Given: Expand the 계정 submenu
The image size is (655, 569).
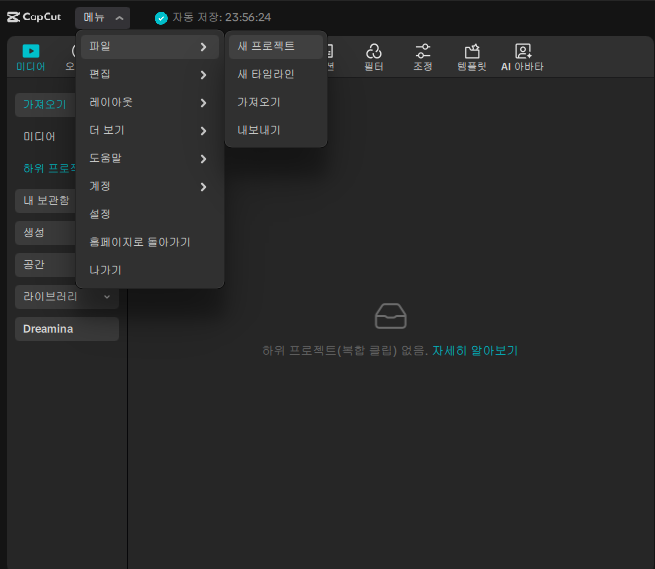Looking at the screenshot, I should click(x=150, y=186).
